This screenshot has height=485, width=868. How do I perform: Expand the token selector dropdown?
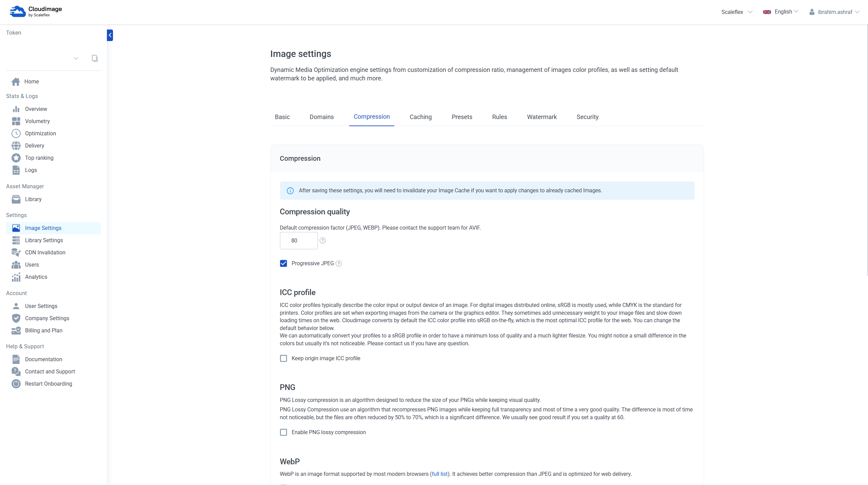tap(76, 58)
